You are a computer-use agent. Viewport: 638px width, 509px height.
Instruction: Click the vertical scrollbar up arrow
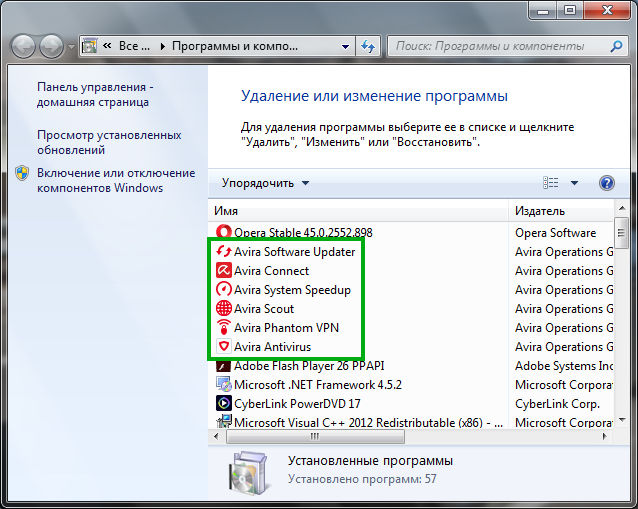pos(621,208)
